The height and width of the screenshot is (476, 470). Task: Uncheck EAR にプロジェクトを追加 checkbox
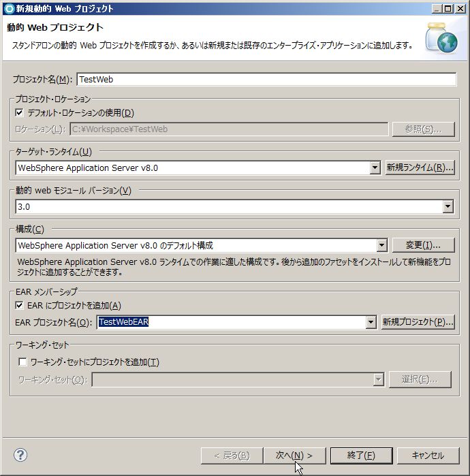[19, 305]
